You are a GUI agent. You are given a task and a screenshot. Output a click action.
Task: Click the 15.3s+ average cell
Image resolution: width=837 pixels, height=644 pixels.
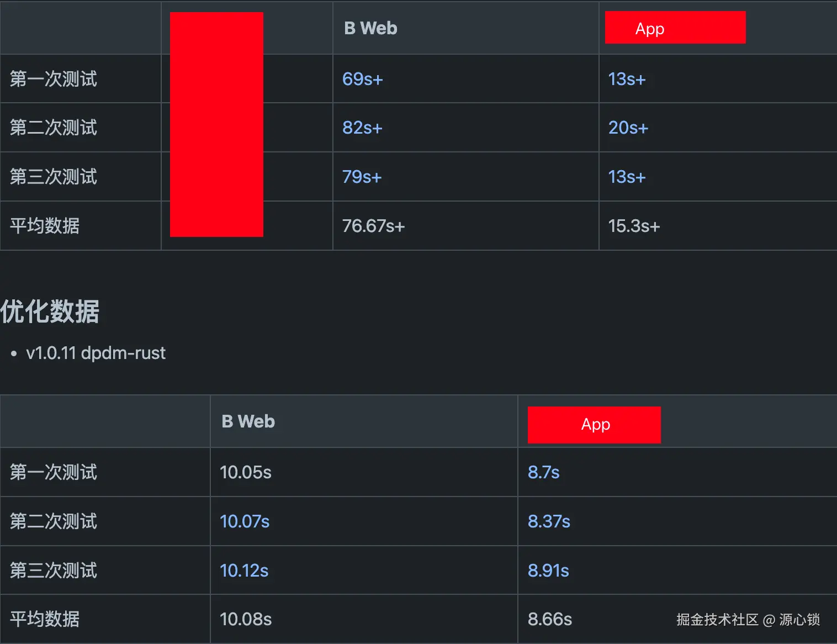click(x=634, y=226)
